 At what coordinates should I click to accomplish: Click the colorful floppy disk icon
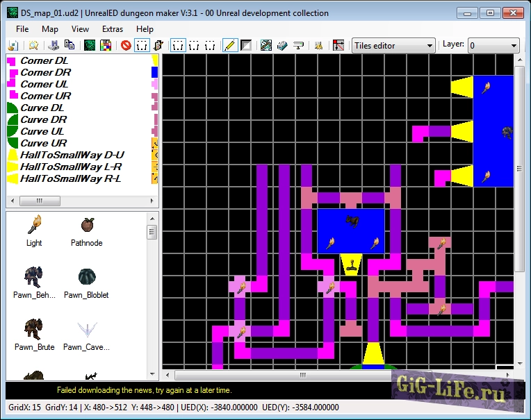[106, 46]
